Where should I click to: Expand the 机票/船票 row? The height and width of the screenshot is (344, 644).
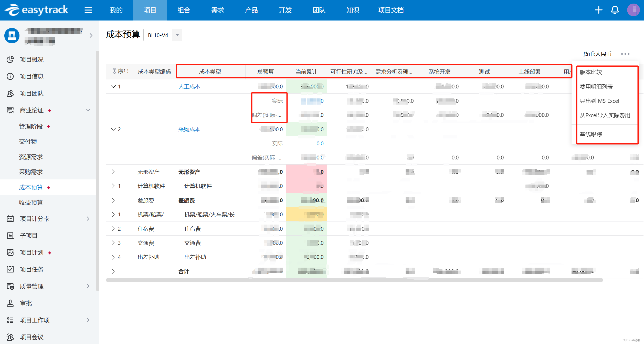coord(113,214)
